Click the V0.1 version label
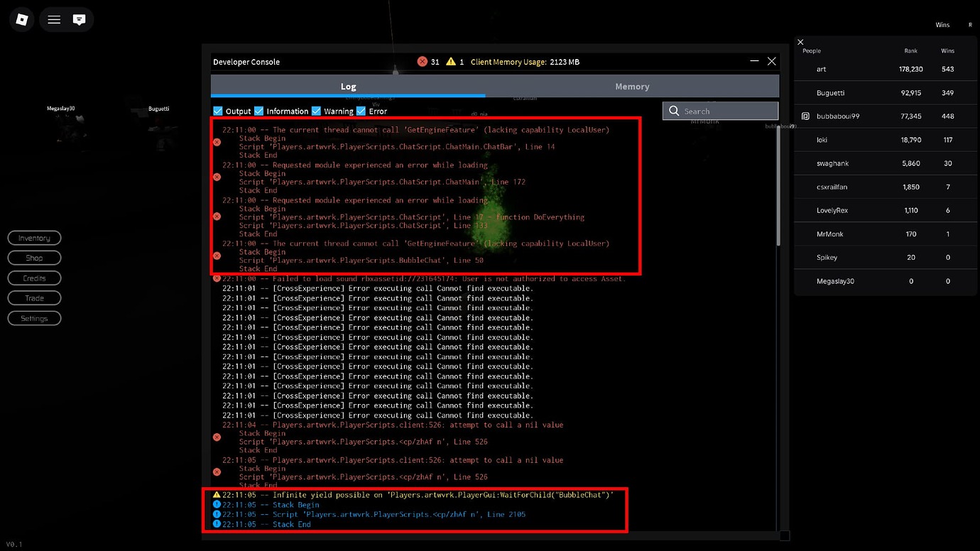Viewport: 980px width, 551px height. (13, 545)
